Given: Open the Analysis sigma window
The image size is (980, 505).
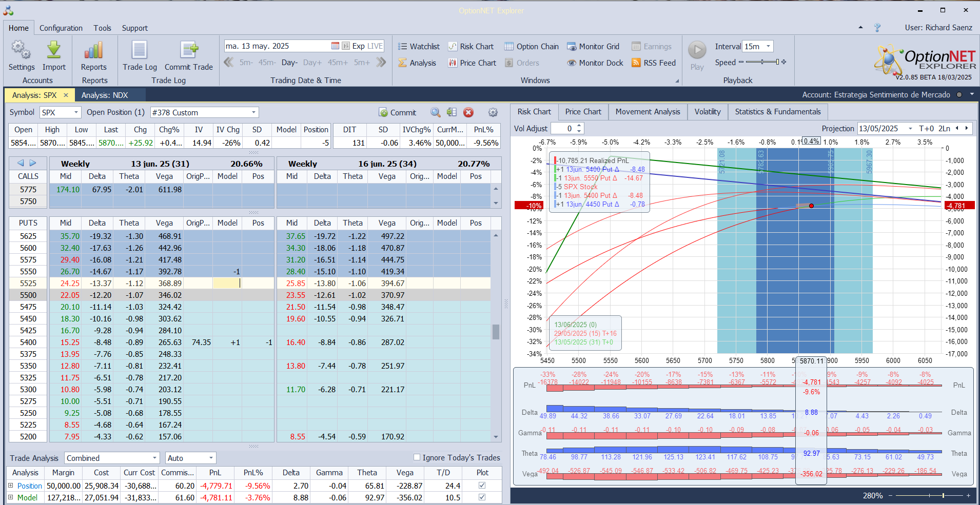Looking at the screenshot, I should click(417, 63).
